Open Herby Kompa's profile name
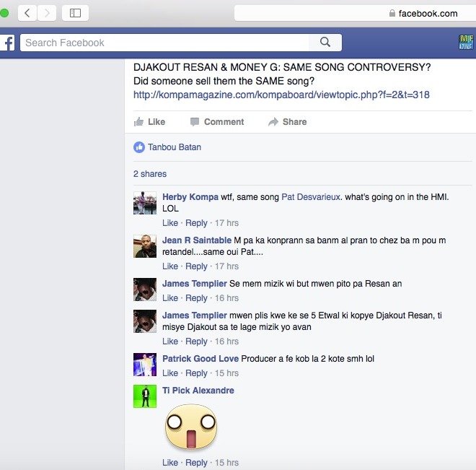Viewport: 476px width, 470px height. click(190, 197)
